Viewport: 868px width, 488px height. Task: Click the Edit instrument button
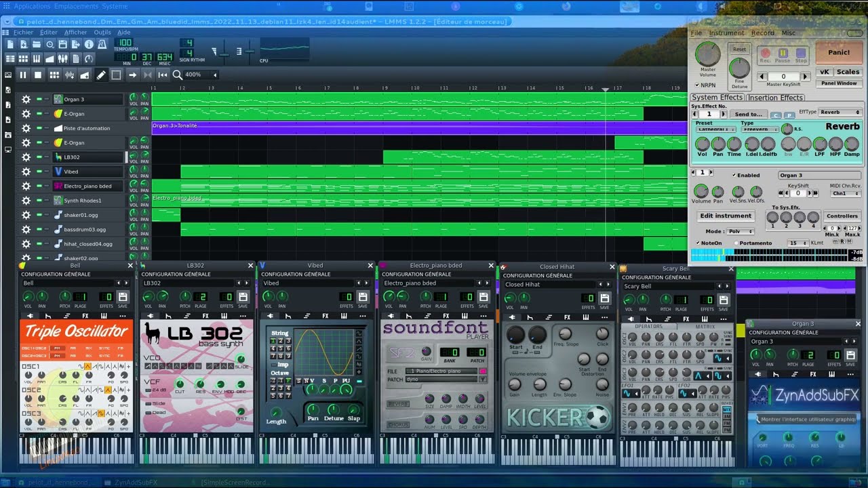(726, 216)
